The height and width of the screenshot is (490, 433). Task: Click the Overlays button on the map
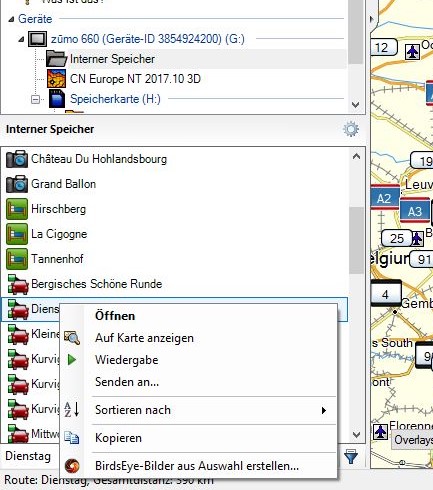pyautogui.click(x=413, y=440)
